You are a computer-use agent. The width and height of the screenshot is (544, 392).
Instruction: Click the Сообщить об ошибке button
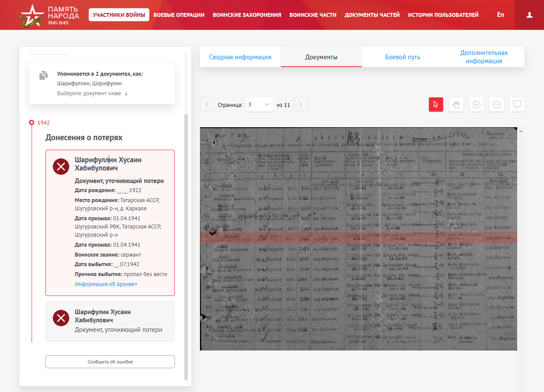tap(110, 362)
